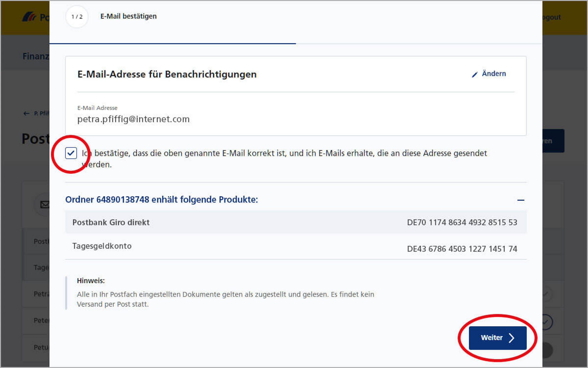Select the Postbank Giro direkt row
The width and height of the screenshot is (588, 368).
[296, 222]
